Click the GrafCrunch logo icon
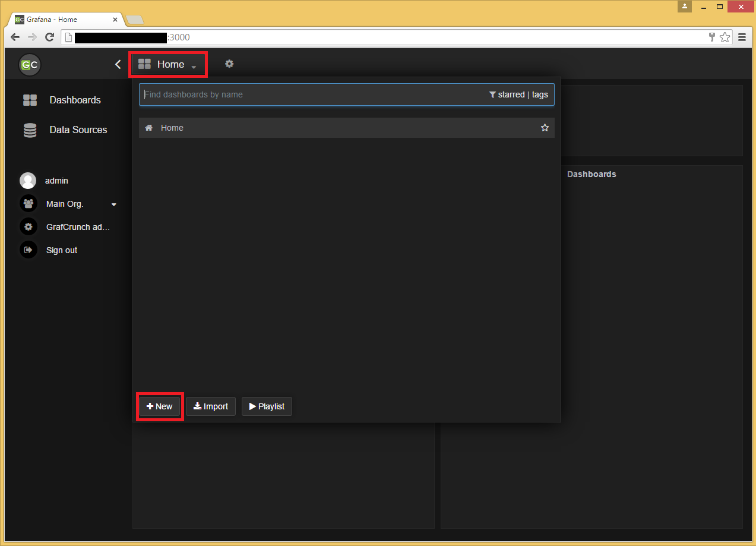 pos(29,65)
